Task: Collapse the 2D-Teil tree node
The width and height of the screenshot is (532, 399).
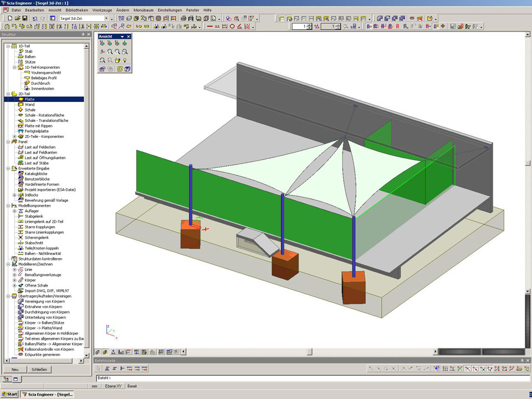Action: point(8,94)
